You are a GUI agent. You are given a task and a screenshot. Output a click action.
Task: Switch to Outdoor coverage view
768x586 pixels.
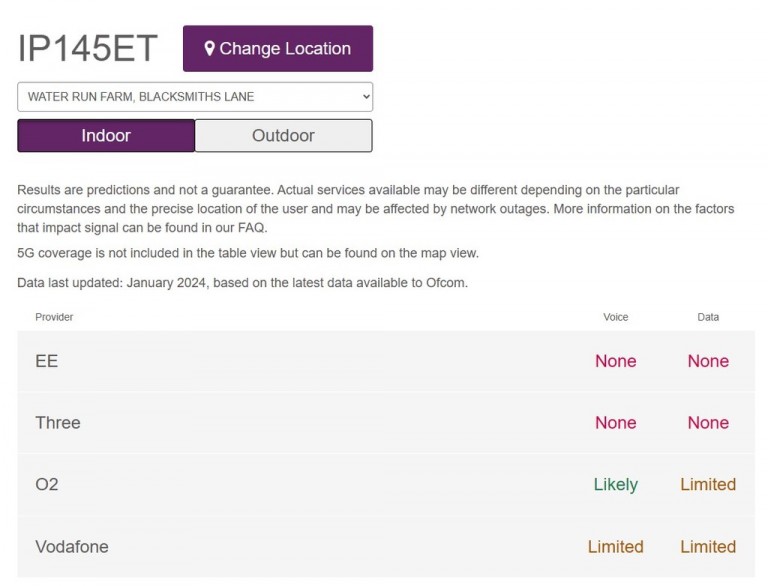pos(283,135)
